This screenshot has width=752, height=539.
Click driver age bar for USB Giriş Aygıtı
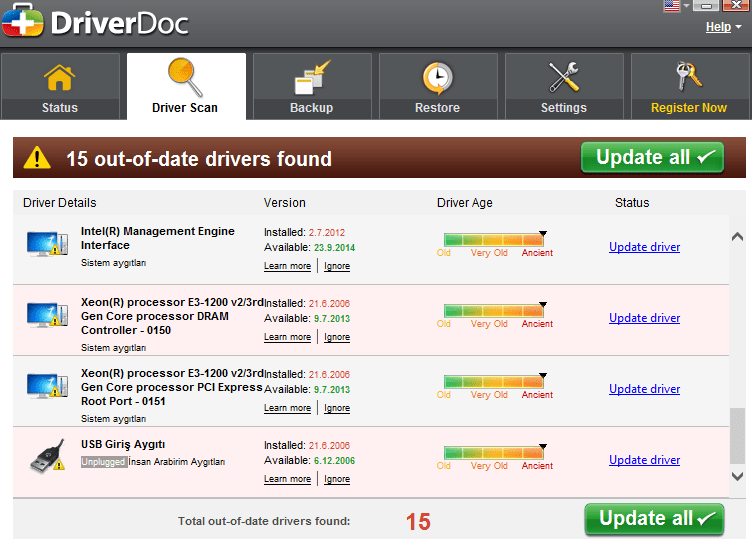[x=494, y=452]
